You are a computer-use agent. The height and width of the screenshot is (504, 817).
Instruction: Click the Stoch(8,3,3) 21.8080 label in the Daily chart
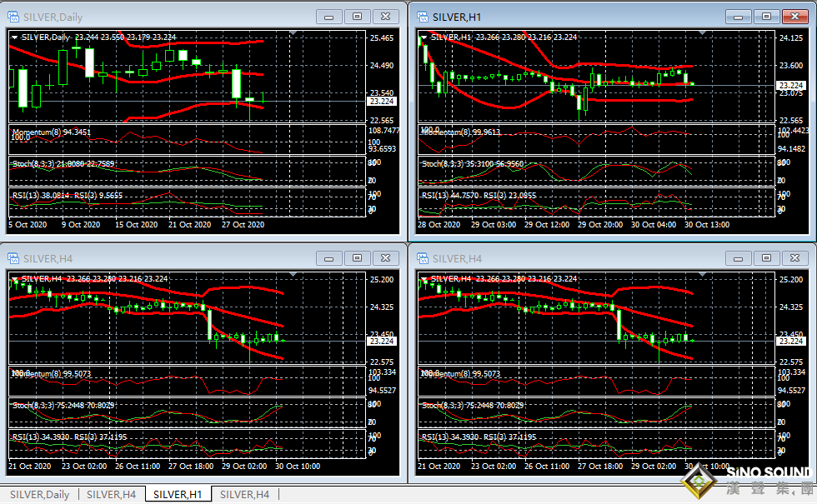(63, 163)
